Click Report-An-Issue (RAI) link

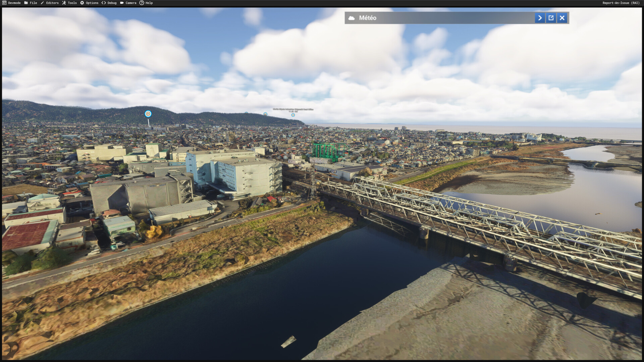pyautogui.click(x=621, y=3)
